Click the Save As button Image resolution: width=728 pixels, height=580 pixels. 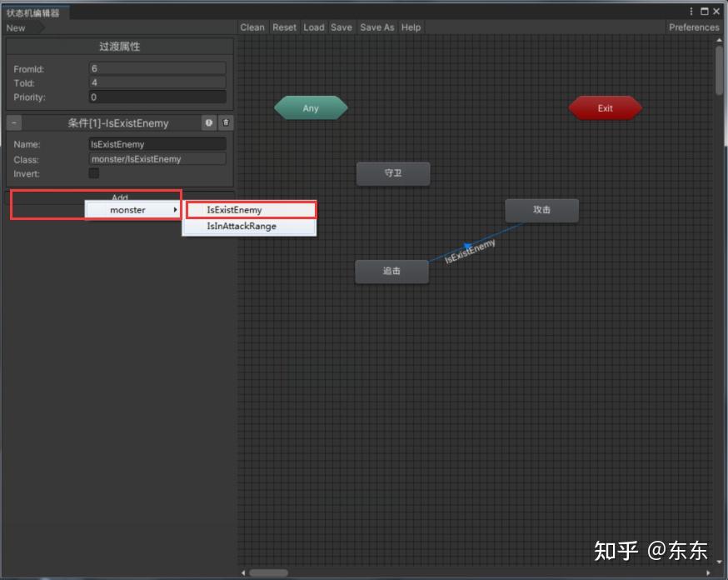[x=376, y=27]
